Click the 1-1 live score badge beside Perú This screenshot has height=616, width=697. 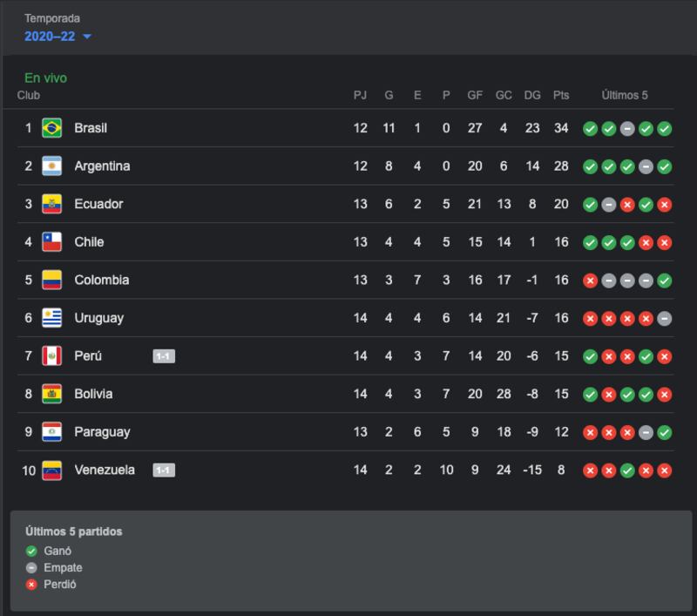click(x=164, y=356)
